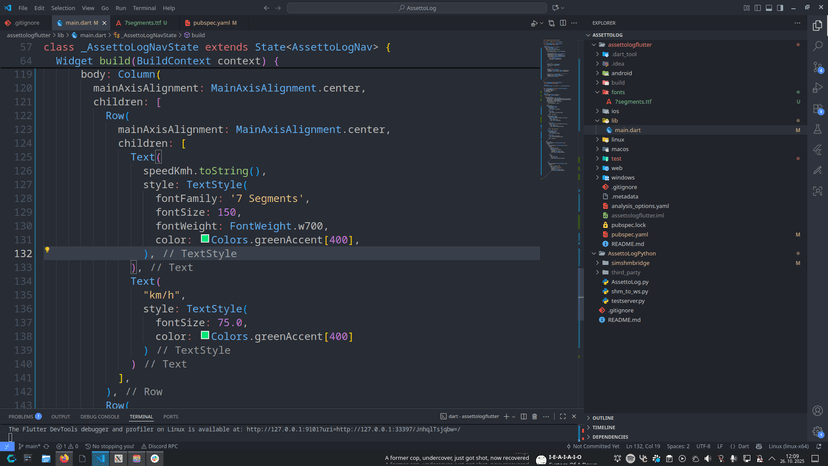Image resolution: width=828 pixels, height=466 pixels.
Task: Open analysis_options.yaml in the explorer
Action: pos(639,206)
